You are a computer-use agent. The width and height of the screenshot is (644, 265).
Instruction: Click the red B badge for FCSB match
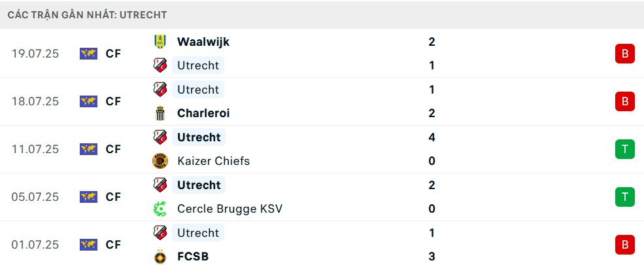point(624,245)
